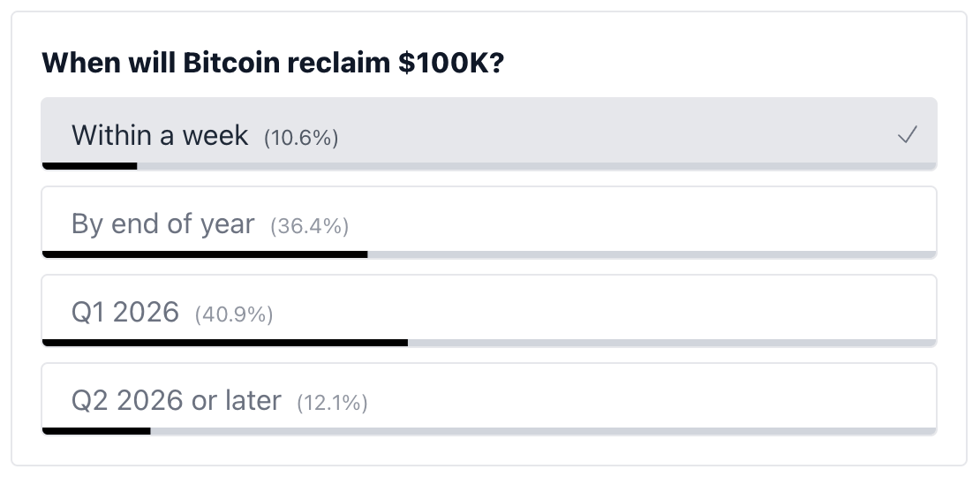Click the 'Q1 2026' label text
The image size is (980, 477).
coord(125,312)
